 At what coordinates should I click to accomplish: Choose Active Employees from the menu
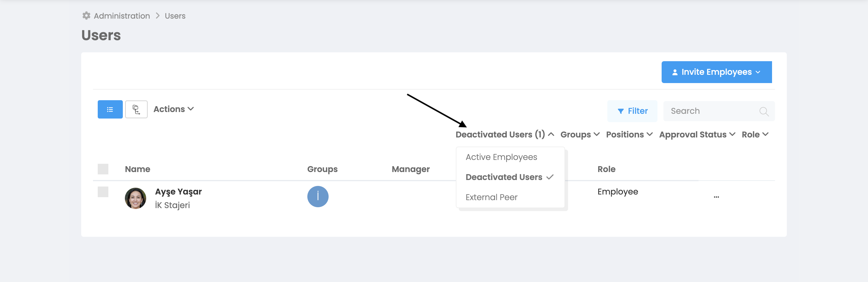(x=501, y=157)
